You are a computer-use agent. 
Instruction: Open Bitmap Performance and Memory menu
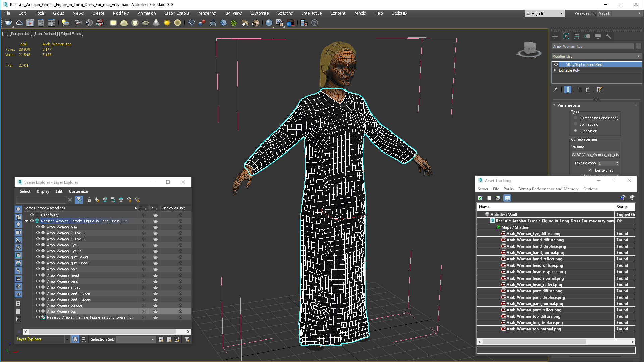548,189
